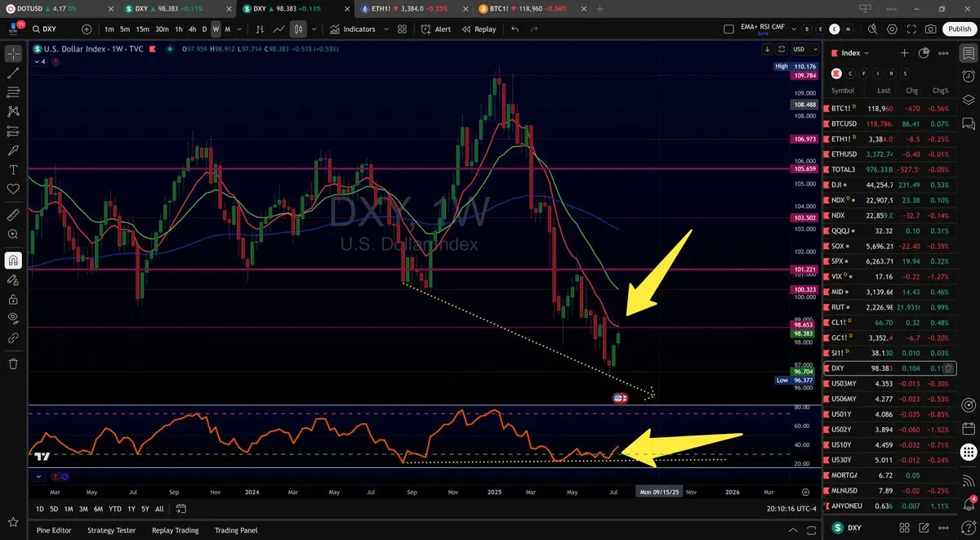Open watchlist advanced view pie icon
This screenshot has height=540, width=980.
click(x=924, y=53)
